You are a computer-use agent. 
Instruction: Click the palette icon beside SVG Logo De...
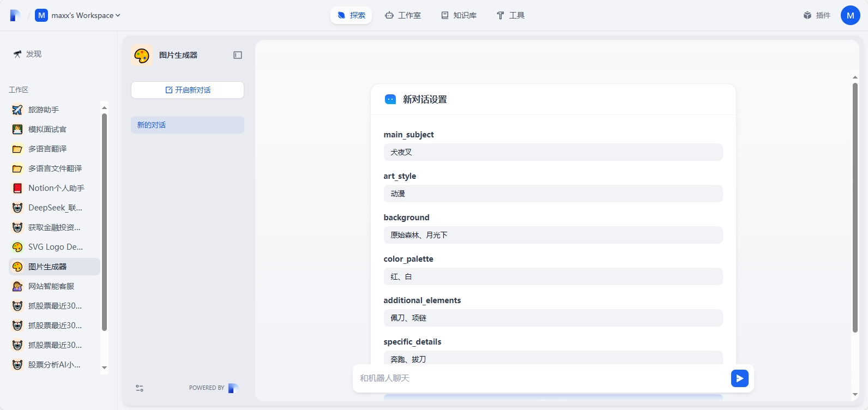click(17, 247)
